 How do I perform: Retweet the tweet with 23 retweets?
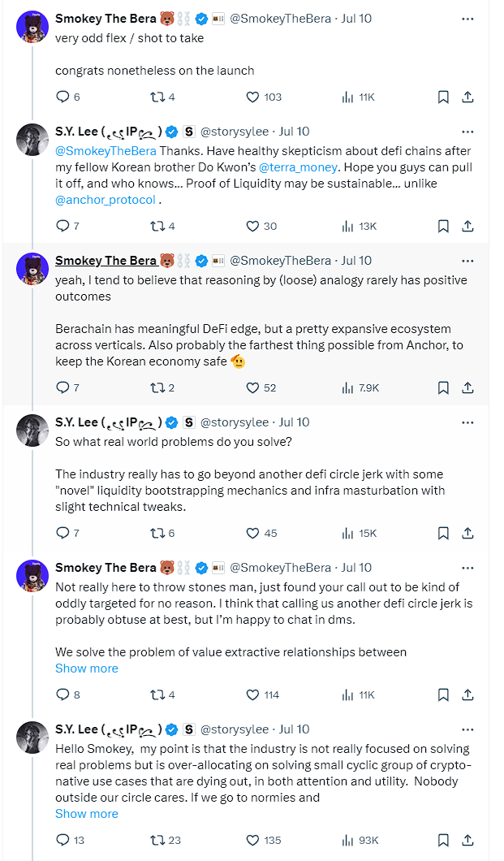click(x=157, y=840)
